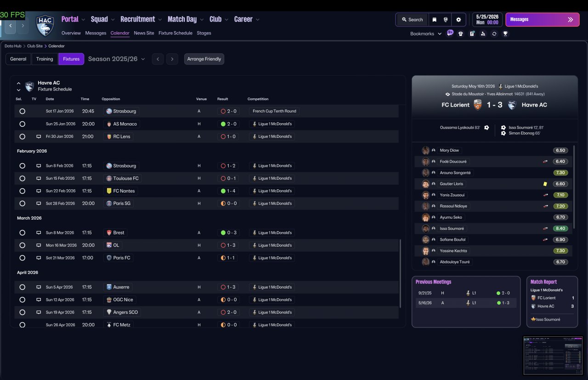Go to the next season arrow button
This screenshot has height=380, width=588.
172,59
